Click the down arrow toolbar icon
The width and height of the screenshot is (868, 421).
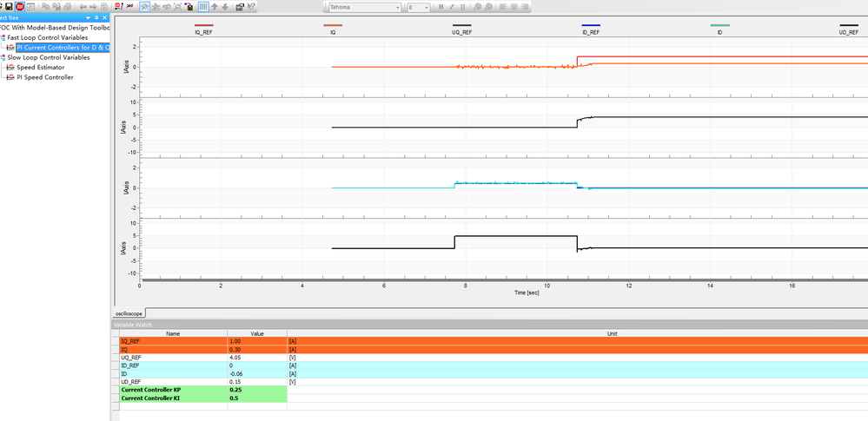225,7
